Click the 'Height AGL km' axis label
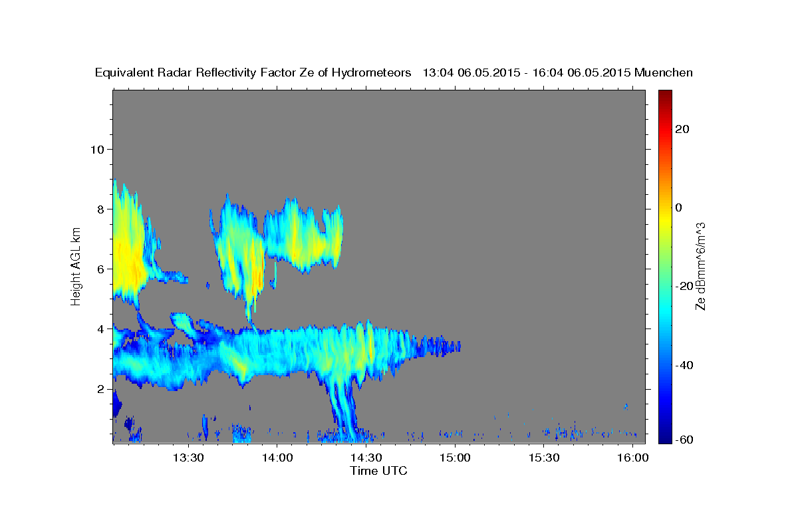Image resolution: width=798 pixels, height=532 pixels. click(76, 266)
